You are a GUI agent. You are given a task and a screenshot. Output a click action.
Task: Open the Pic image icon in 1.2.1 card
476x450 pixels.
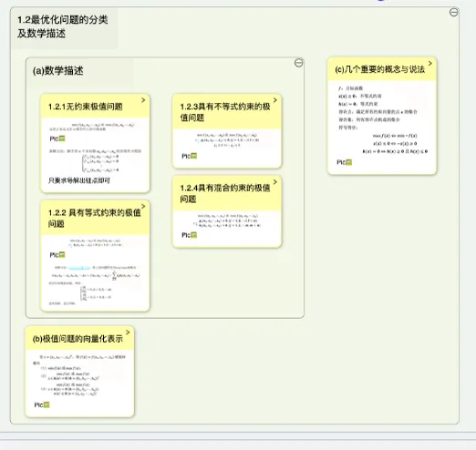(x=62, y=138)
